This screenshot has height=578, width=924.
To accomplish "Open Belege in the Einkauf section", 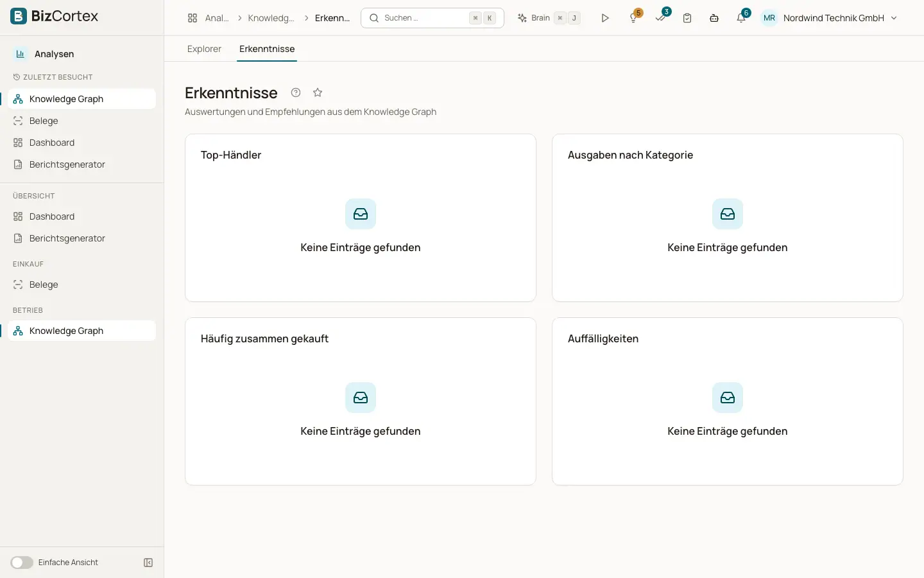I will pos(81,285).
